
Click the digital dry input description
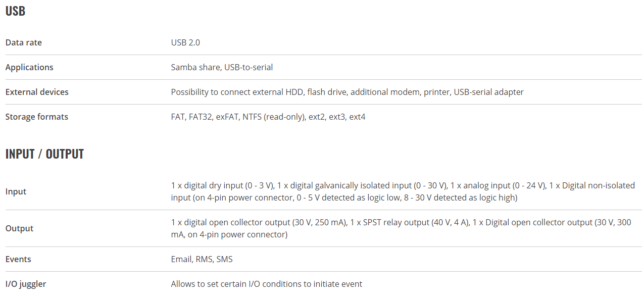click(403, 185)
